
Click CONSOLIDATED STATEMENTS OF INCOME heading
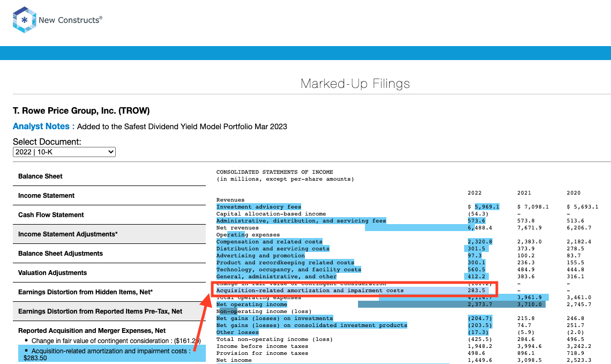tap(275, 172)
